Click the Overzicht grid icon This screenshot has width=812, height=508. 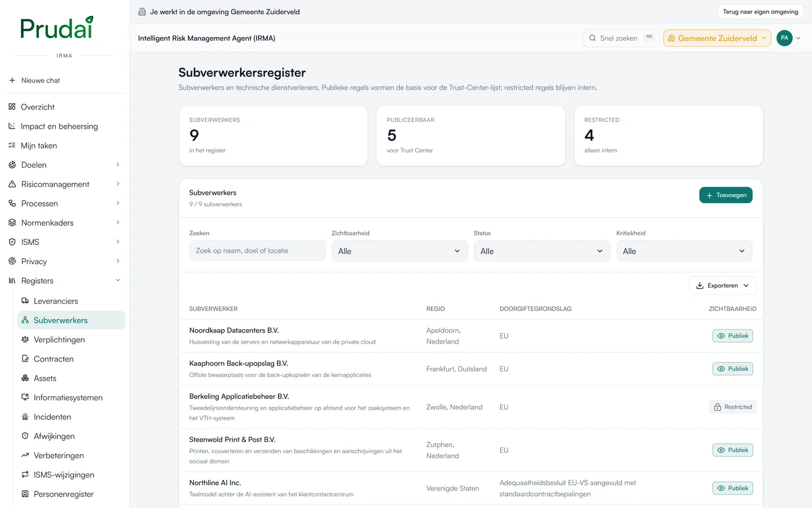click(12, 107)
